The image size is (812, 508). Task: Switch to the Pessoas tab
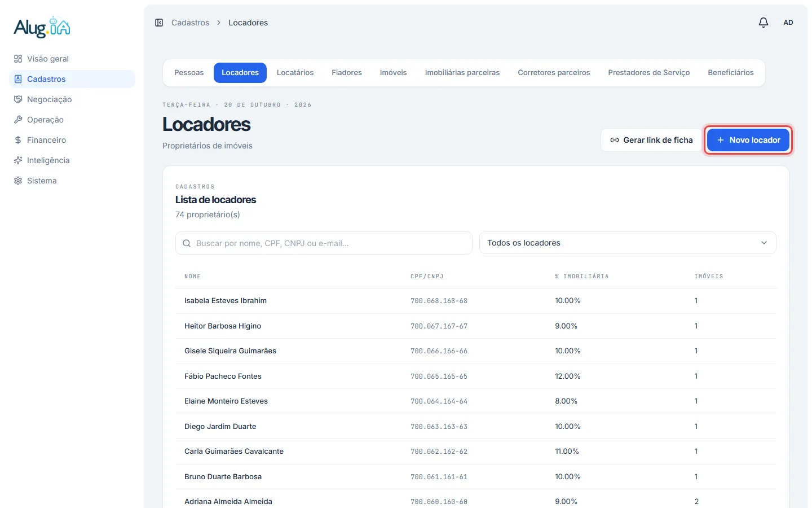click(x=189, y=73)
